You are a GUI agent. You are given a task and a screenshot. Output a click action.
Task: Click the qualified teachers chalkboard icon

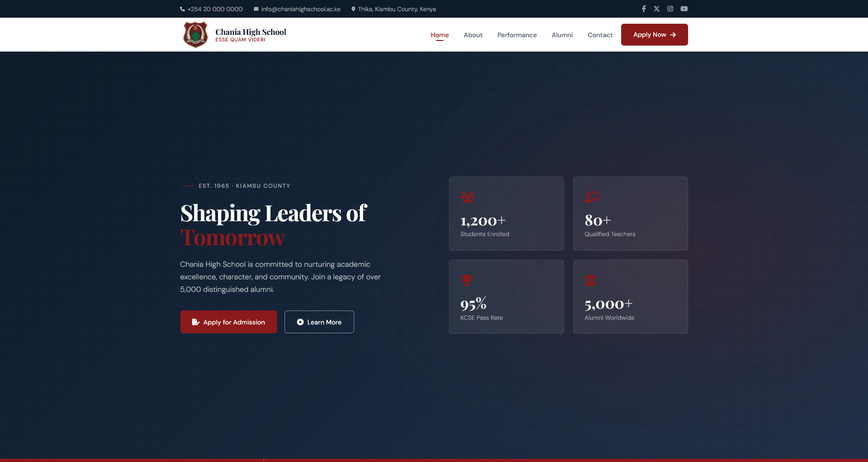coord(591,197)
